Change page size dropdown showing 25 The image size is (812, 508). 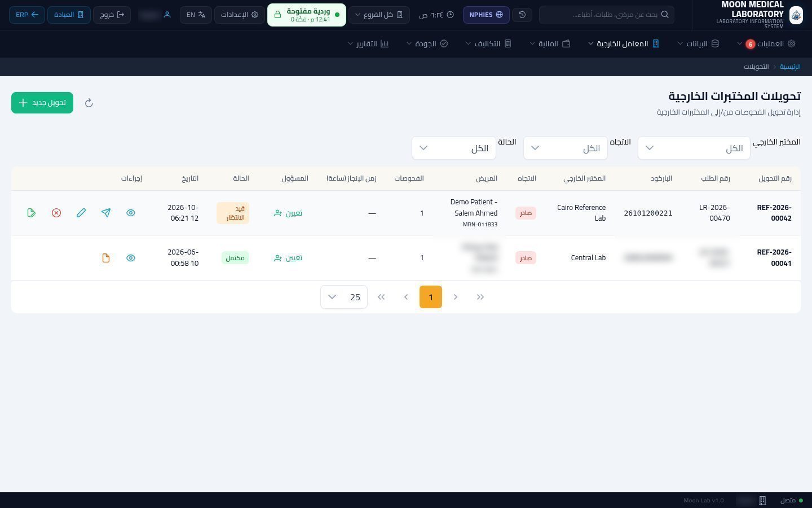tap(344, 297)
